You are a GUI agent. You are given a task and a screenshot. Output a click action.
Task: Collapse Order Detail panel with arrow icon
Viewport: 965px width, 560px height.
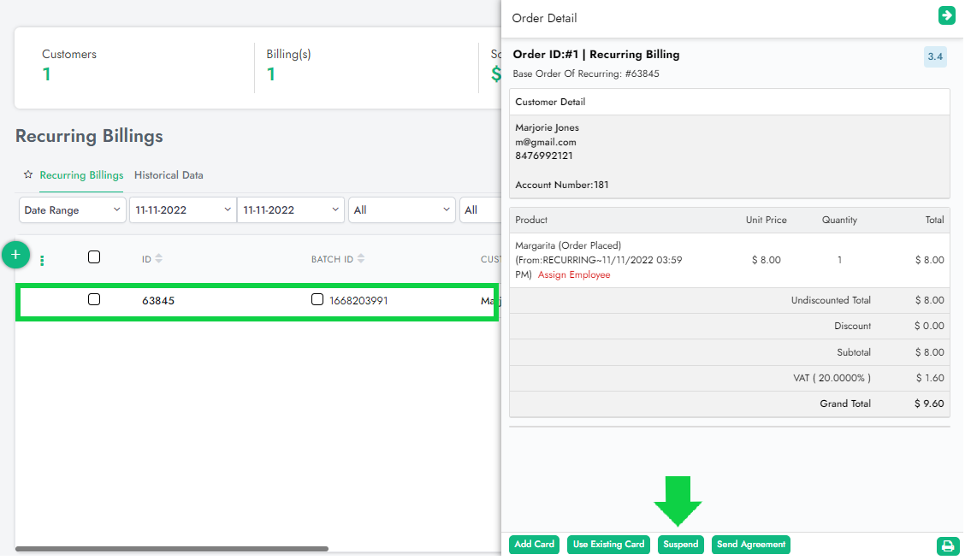[946, 15]
